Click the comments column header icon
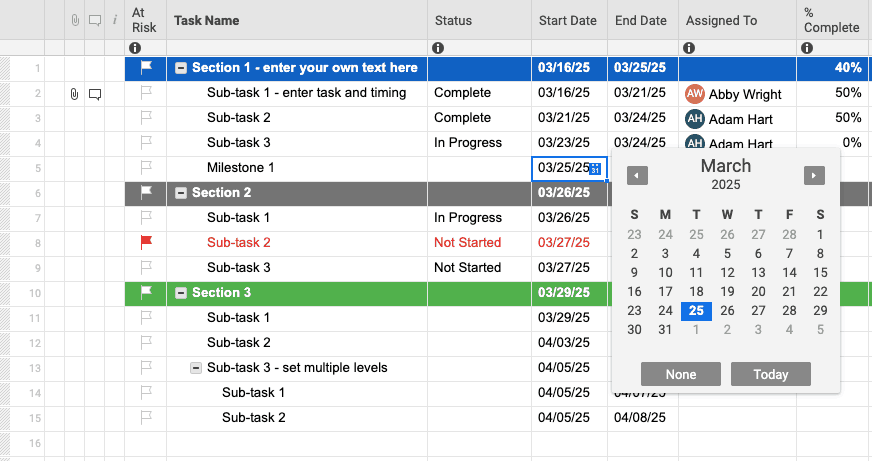872x461 pixels. click(x=95, y=20)
